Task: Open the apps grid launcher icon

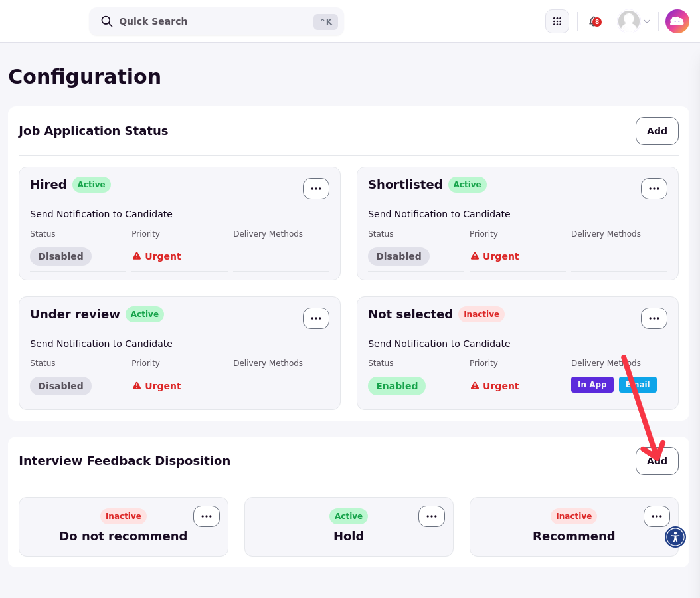Action: [x=557, y=21]
